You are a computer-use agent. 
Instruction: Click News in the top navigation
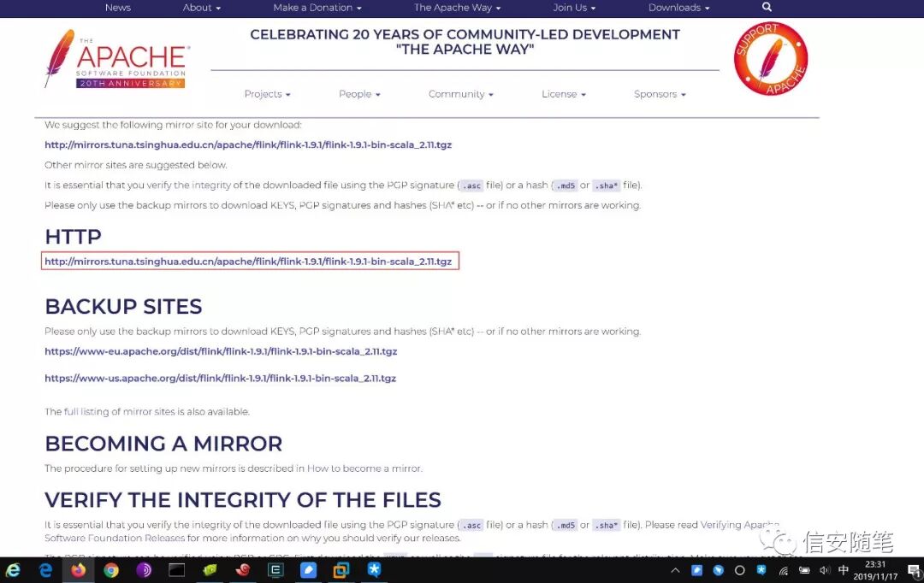(118, 8)
